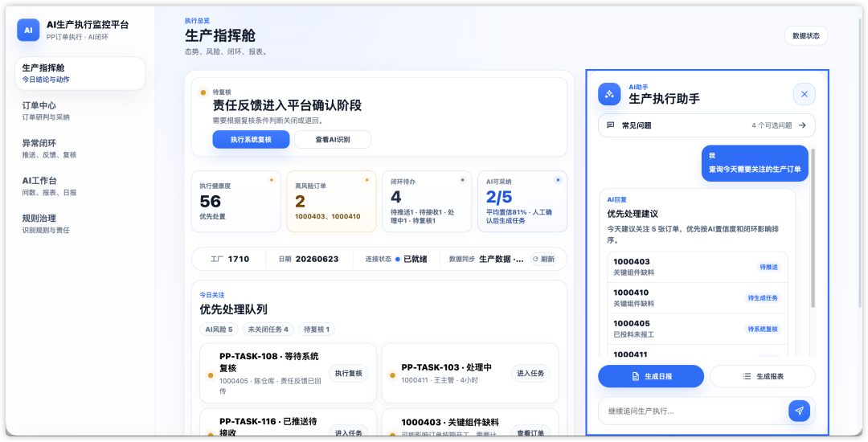Screen dimensions: 868x442
Task: Click the AI assistant chat scrollbar
Action: (x=813, y=227)
